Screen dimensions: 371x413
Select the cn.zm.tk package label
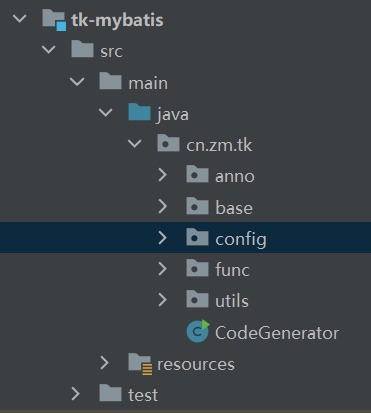(x=219, y=145)
